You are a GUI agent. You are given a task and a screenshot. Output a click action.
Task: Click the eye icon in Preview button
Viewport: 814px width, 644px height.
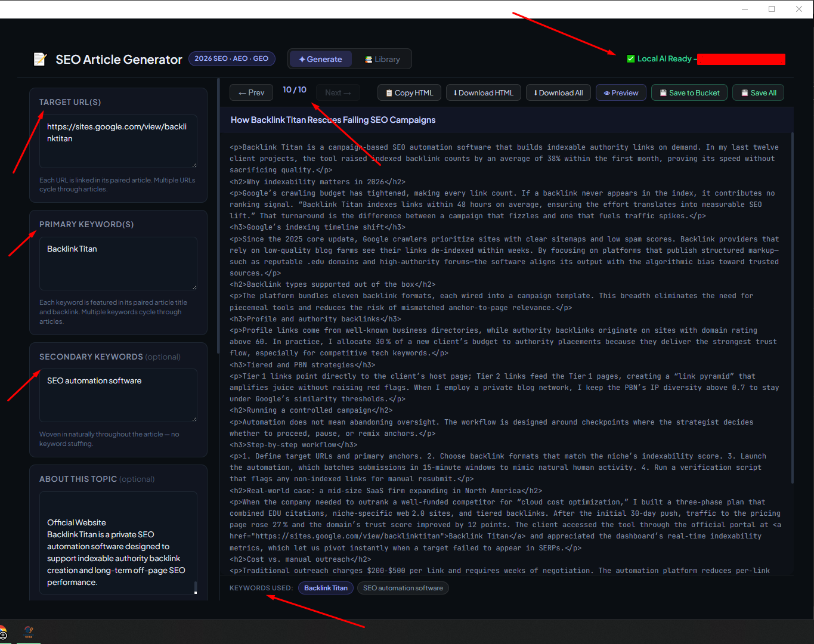[x=606, y=93]
